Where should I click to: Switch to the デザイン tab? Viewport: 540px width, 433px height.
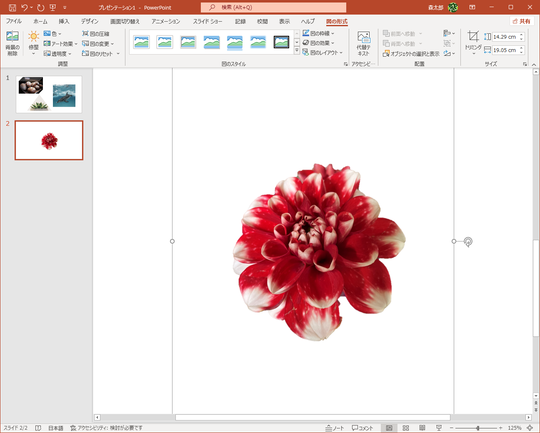click(90, 21)
